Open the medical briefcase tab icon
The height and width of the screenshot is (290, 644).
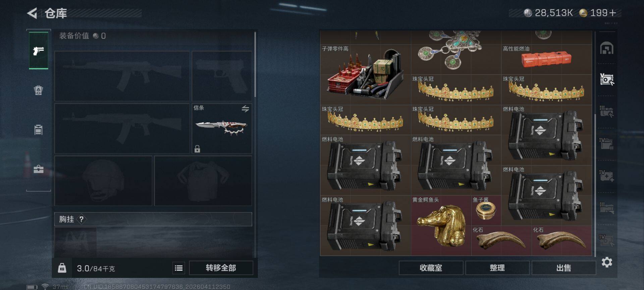pyautogui.click(x=39, y=169)
